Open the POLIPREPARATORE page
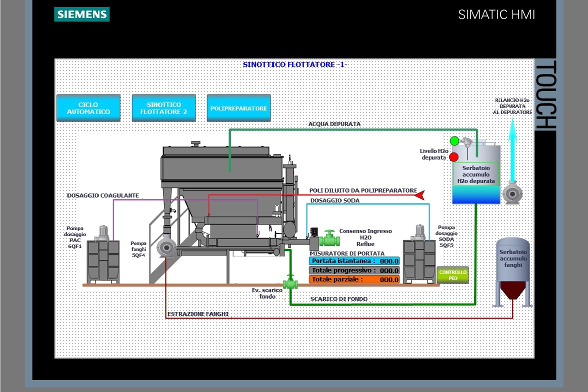Screen dimensions: 588x392 (238, 108)
